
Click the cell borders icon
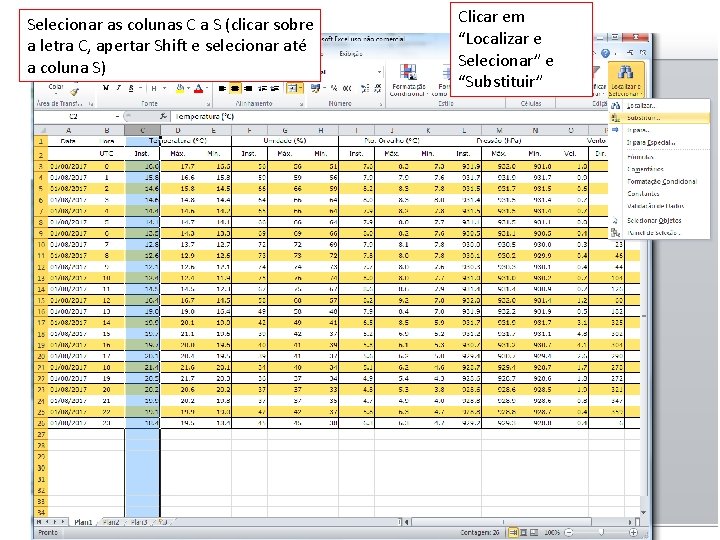click(154, 88)
